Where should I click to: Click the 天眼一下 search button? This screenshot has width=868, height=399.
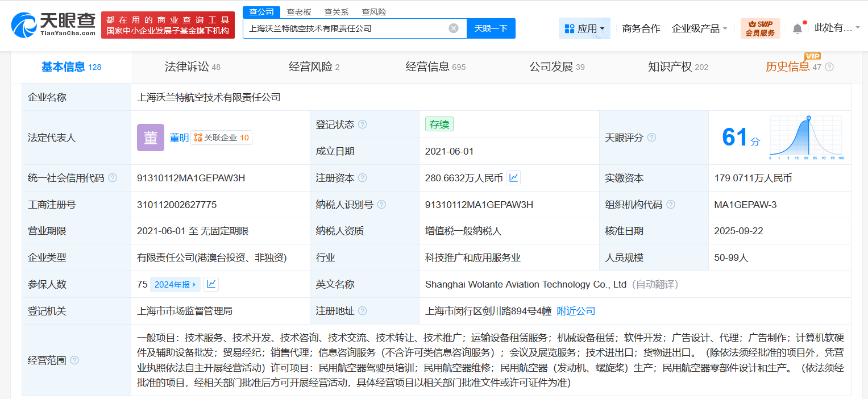491,27
